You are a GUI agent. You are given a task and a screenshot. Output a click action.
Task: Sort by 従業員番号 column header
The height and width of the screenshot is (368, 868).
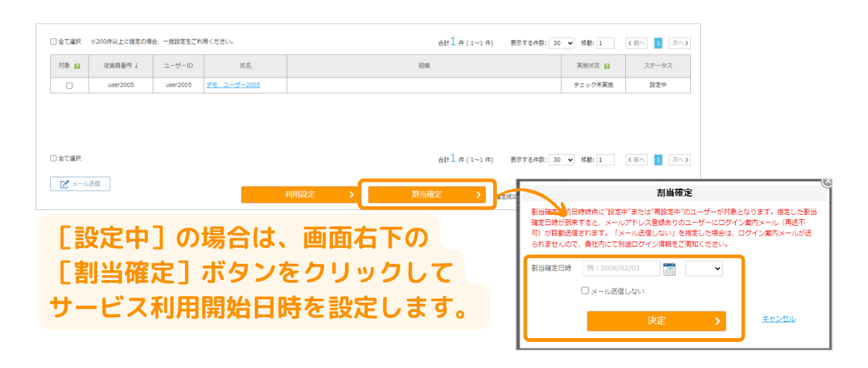(121, 66)
